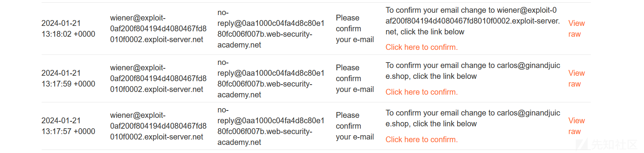Click the no-reply sender address in 13:18:02 row
The image size is (644, 153).
(271, 29)
